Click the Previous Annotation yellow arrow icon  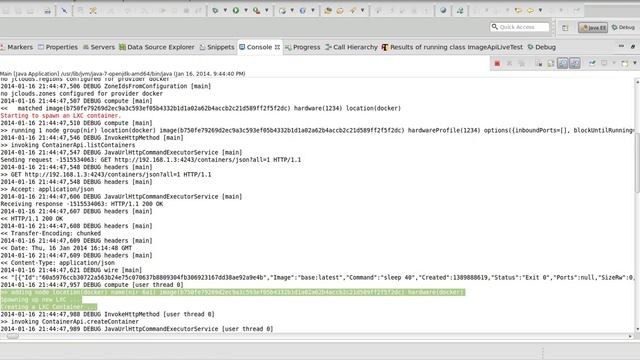tap(518, 11)
